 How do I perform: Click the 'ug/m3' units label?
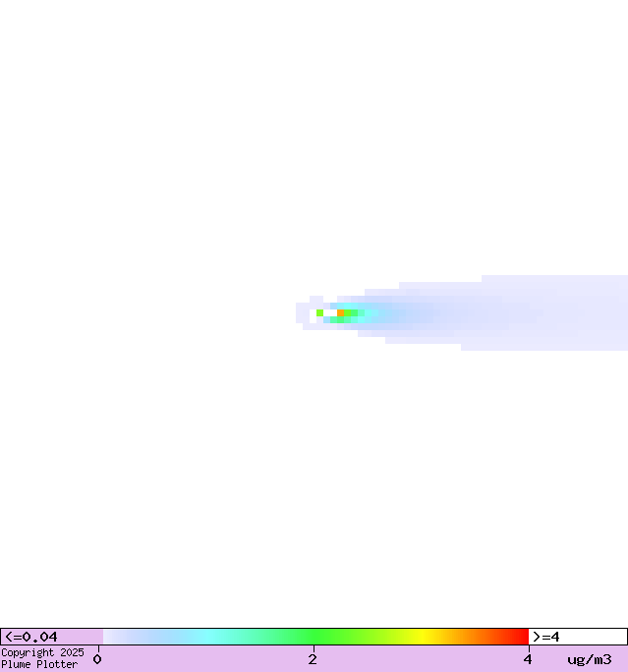click(589, 659)
